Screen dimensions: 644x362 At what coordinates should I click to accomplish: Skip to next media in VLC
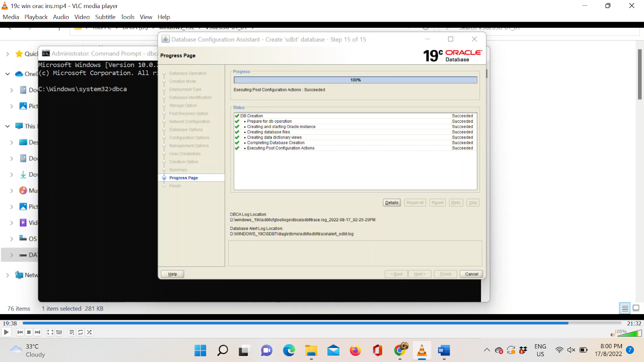click(x=38, y=332)
